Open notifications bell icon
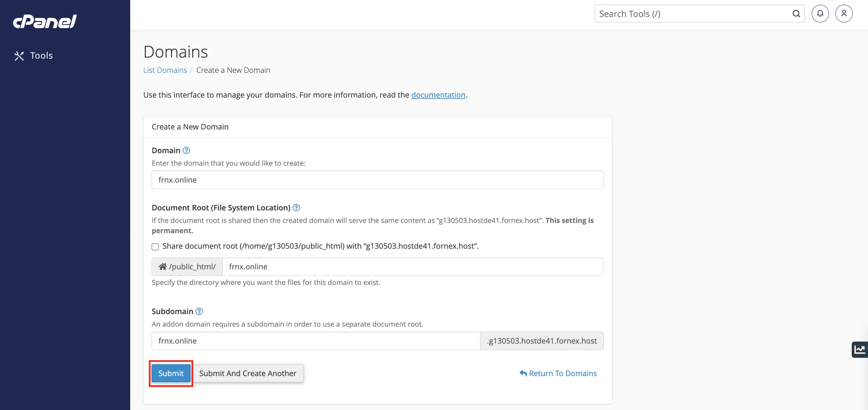 820,14
